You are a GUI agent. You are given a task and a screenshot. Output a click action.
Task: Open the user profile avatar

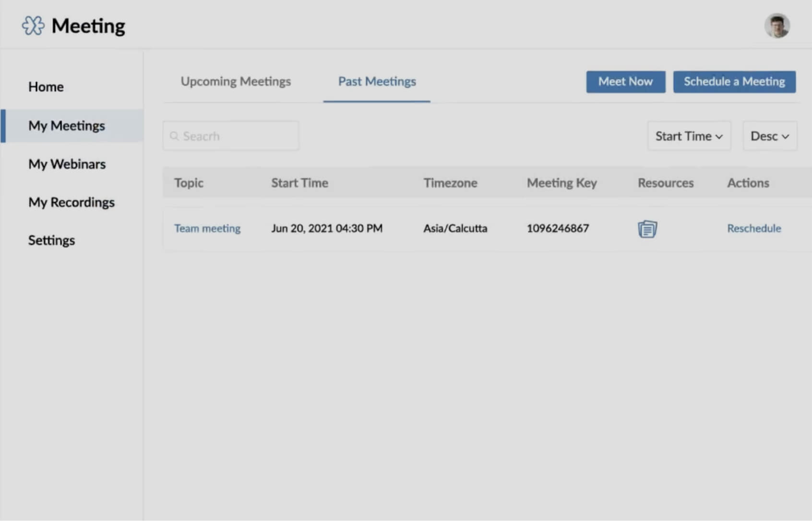point(776,26)
